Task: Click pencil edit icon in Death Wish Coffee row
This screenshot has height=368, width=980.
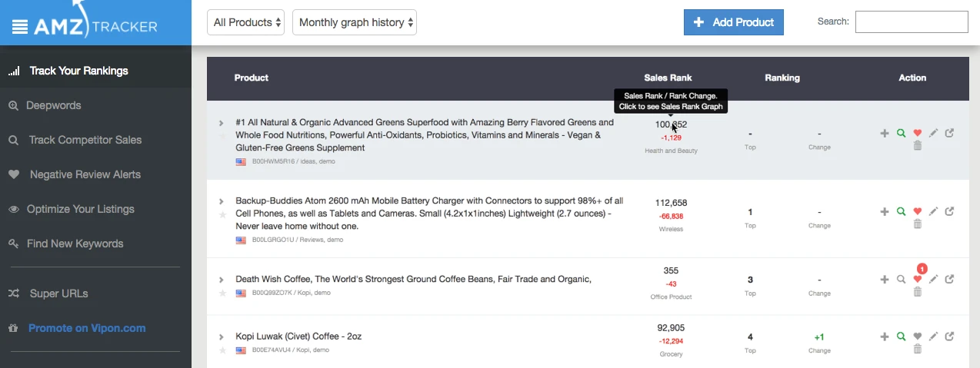Action: [933, 280]
